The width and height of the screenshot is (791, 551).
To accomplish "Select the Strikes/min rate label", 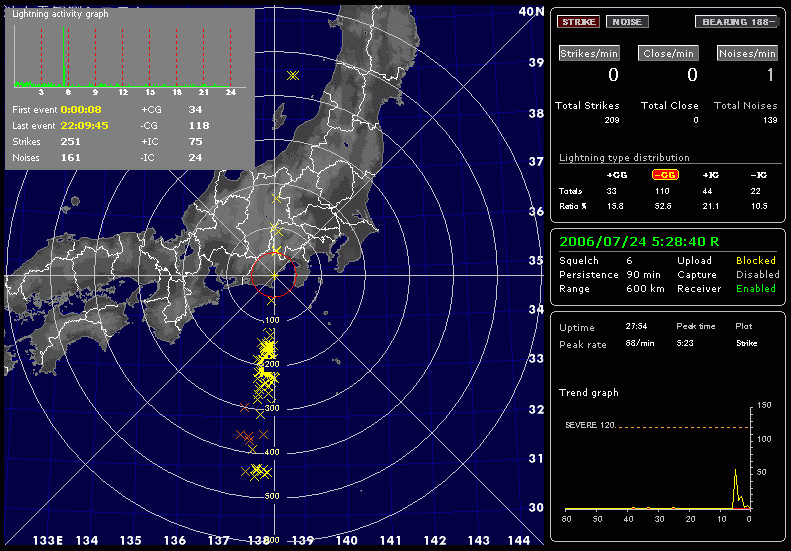I will pyautogui.click(x=588, y=53).
